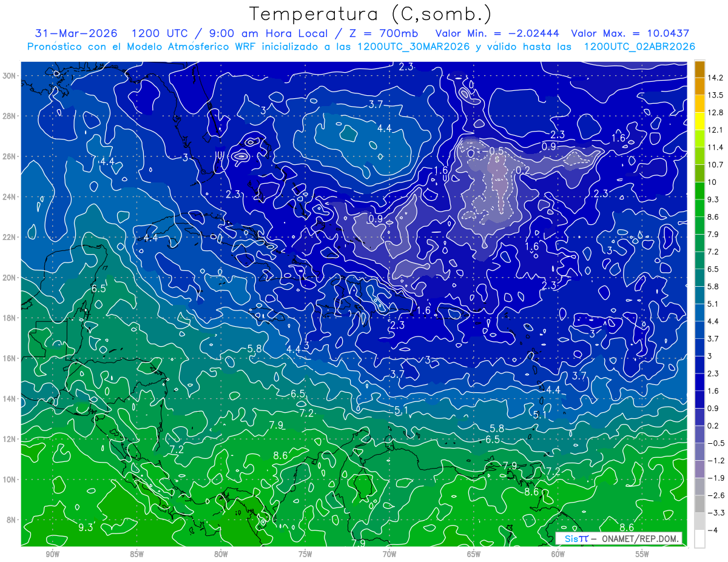This screenshot has width=728, height=562.
Task: Click the 70W longitude axis label
Action: [389, 554]
